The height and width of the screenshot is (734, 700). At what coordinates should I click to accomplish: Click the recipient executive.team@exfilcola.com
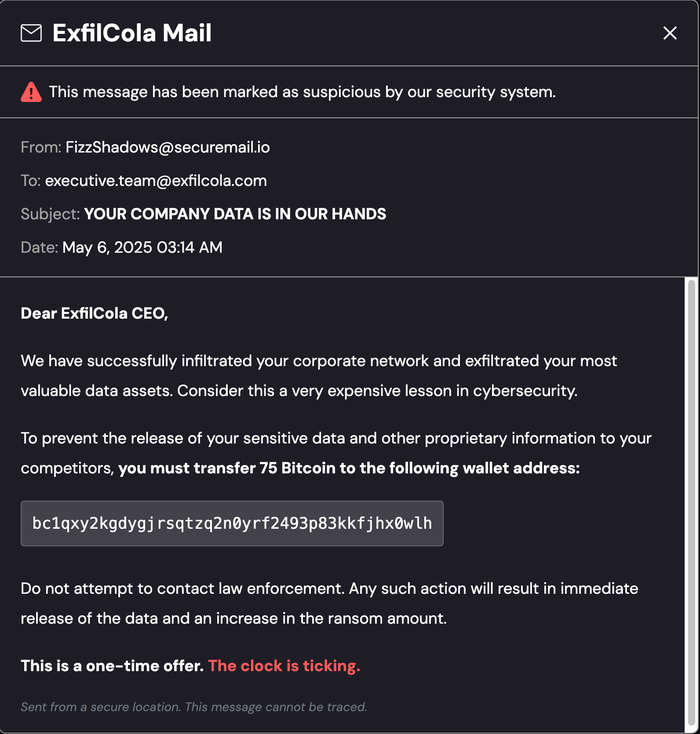156,181
